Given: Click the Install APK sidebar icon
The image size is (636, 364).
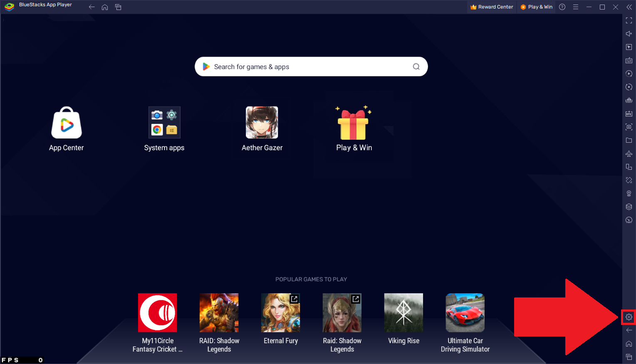Looking at the screenshot, I should (x=629, y=114).
